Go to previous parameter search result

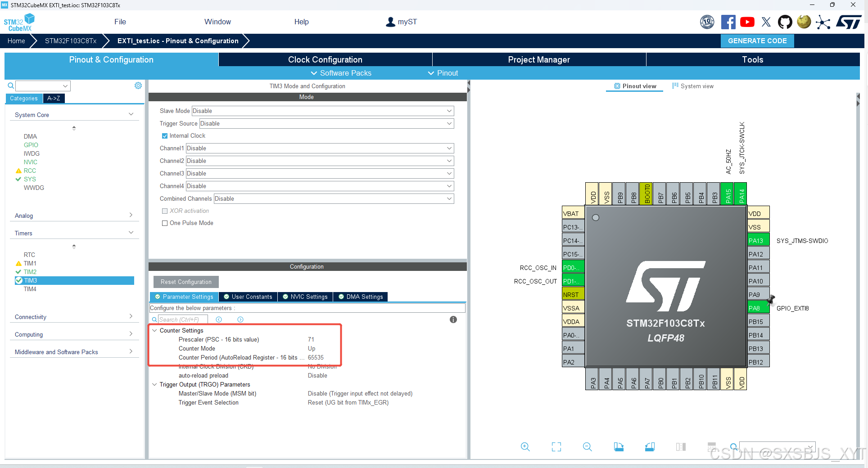pyautogui.click(x=219, y=319)
